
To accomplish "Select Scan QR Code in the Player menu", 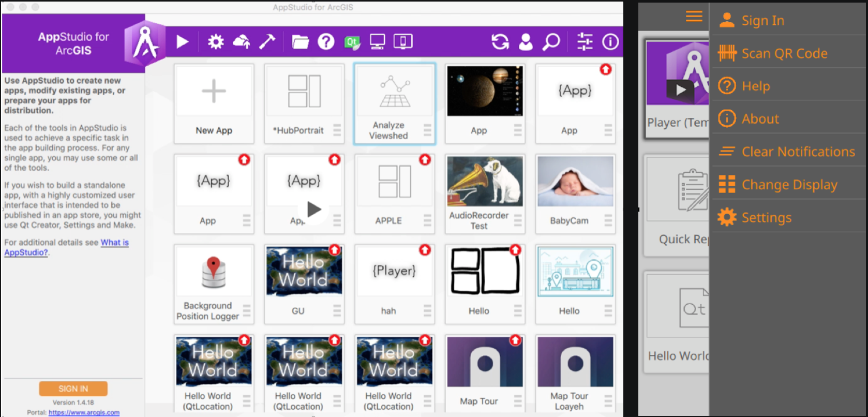I will coord(789,53).
